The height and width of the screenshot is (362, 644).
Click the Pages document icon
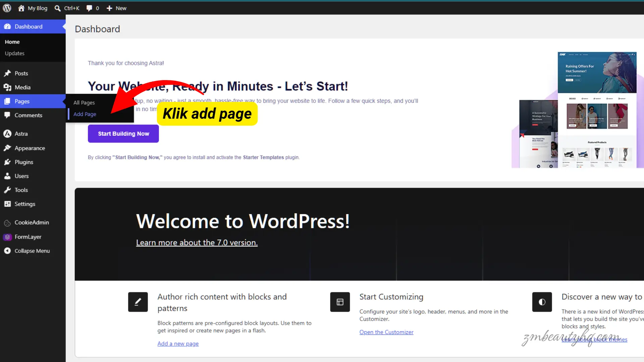click(x=7, y=101)
